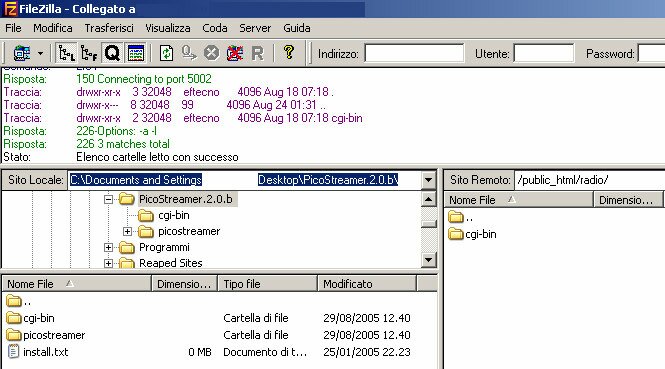This screenshot has width=665, height=369.
Task: Open the Server menu
Action: [x=255, y=28]
